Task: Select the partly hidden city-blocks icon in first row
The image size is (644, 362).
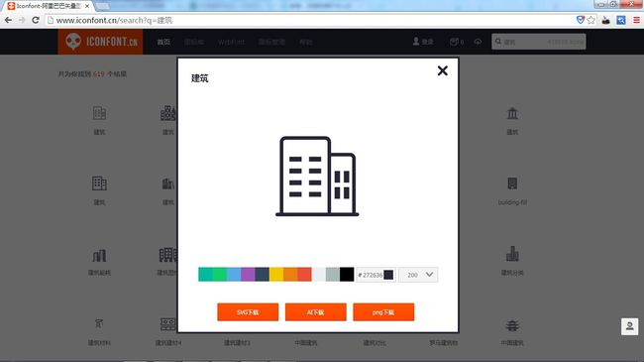Action: (168, 113)
